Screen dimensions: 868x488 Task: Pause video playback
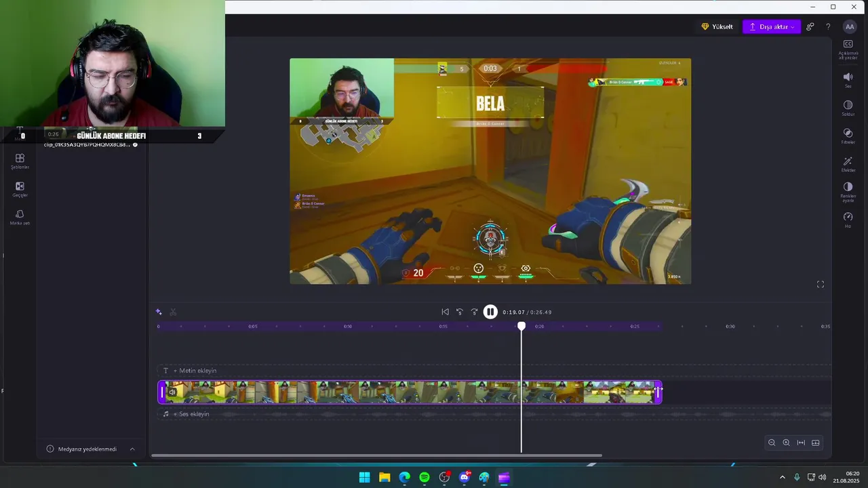coord(490,312)
